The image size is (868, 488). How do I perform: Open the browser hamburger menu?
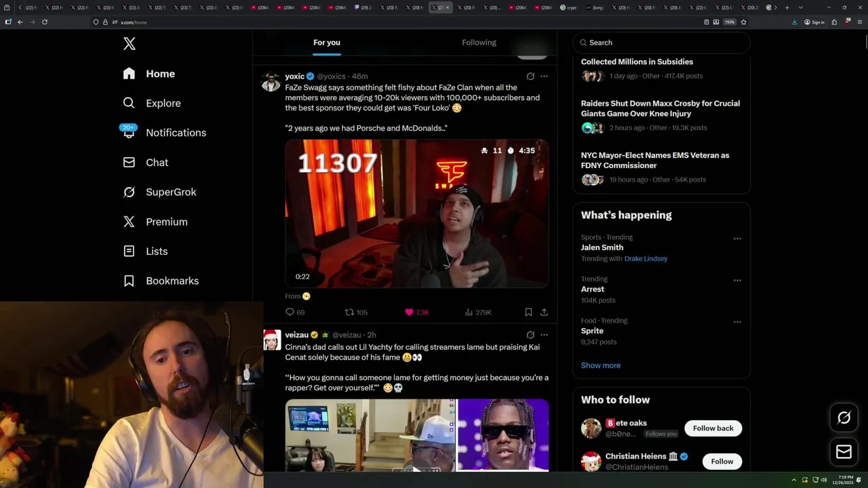(859, 22)
